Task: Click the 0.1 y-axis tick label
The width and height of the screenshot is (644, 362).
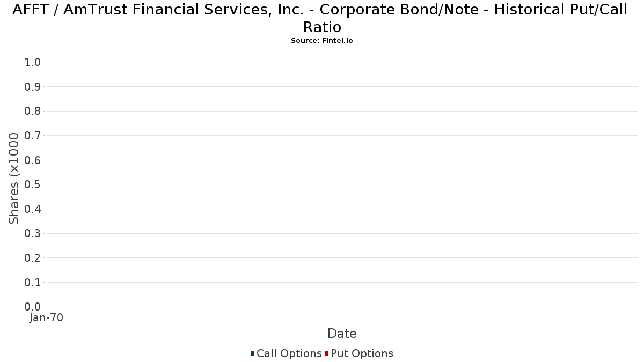Action: [33, 283]
